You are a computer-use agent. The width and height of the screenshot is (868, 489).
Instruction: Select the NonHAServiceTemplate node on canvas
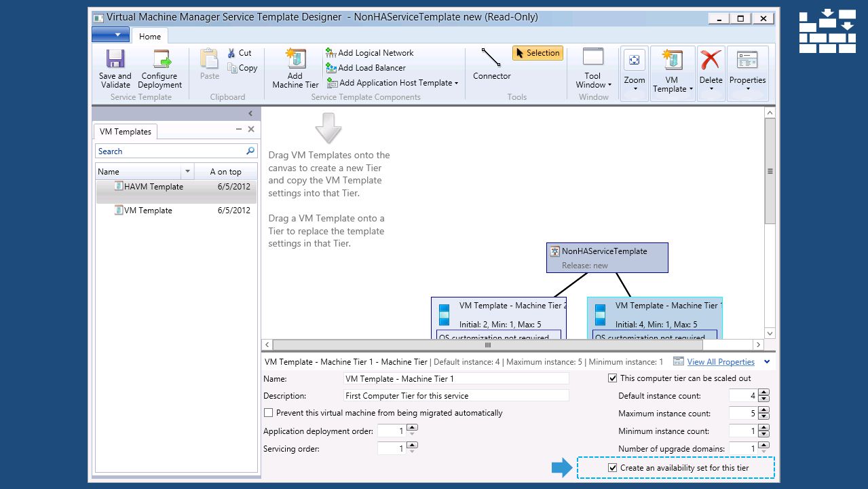607,257
